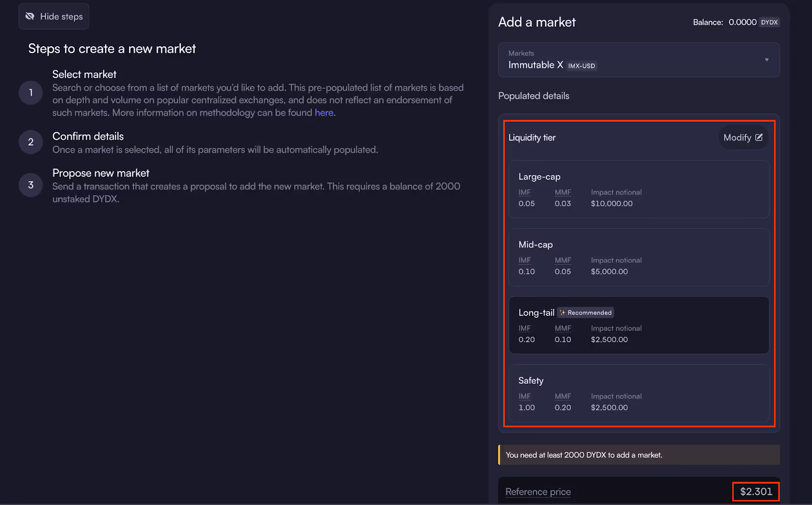Click the Reference price label

tap(538, 492)
